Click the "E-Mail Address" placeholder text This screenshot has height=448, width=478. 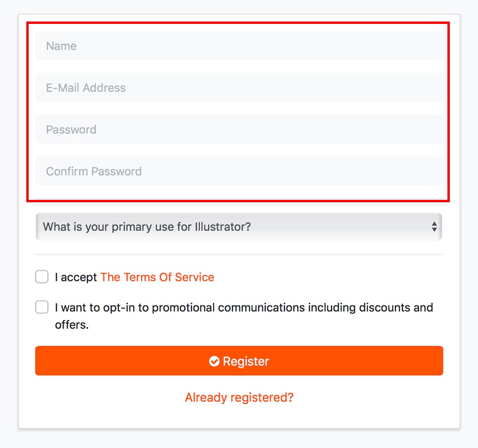(86, 87)
